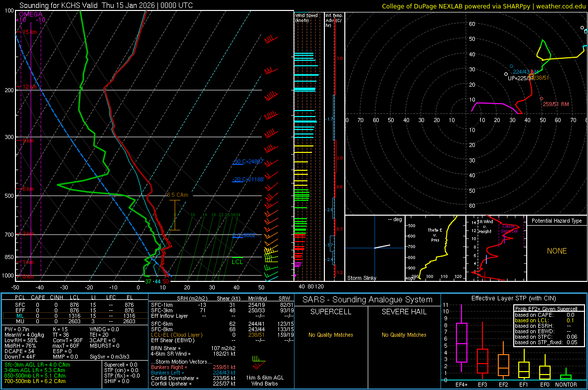Click the sounding title for KCHS
The width and height of the screenshot is (588, 390).
point(106,5)
